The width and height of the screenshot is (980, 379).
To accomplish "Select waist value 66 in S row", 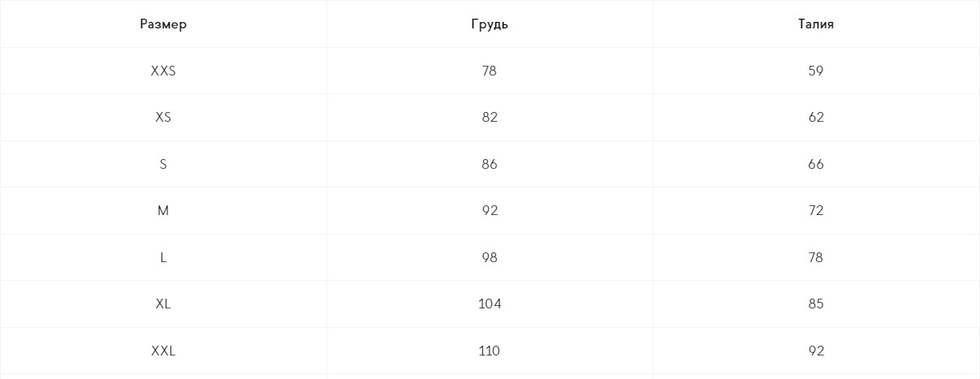I will pyautogui.click(x=816, y=165).
